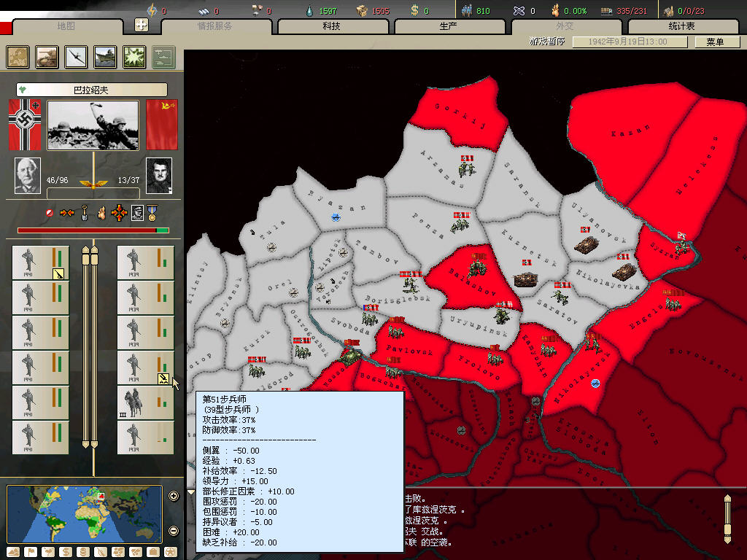Viewport: 747px width, 560px height.
Task: Open the air forces airplane icon
Action: coord(76,57)
